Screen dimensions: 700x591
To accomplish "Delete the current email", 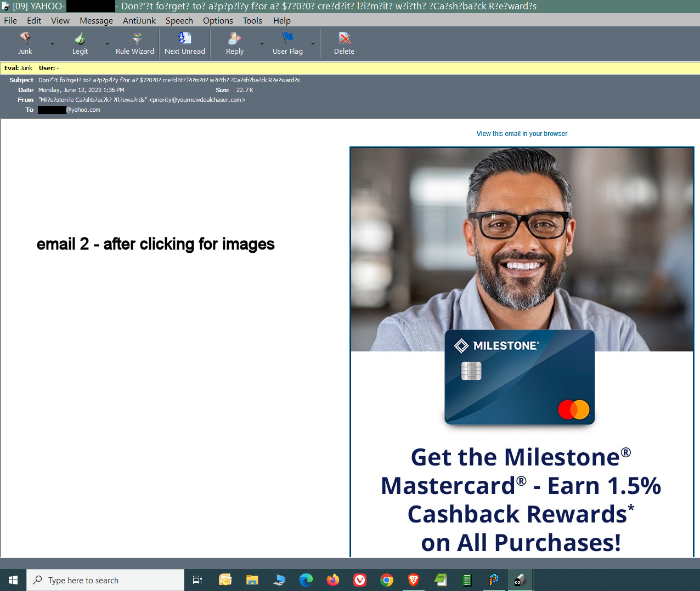I will tap(345, 43).
